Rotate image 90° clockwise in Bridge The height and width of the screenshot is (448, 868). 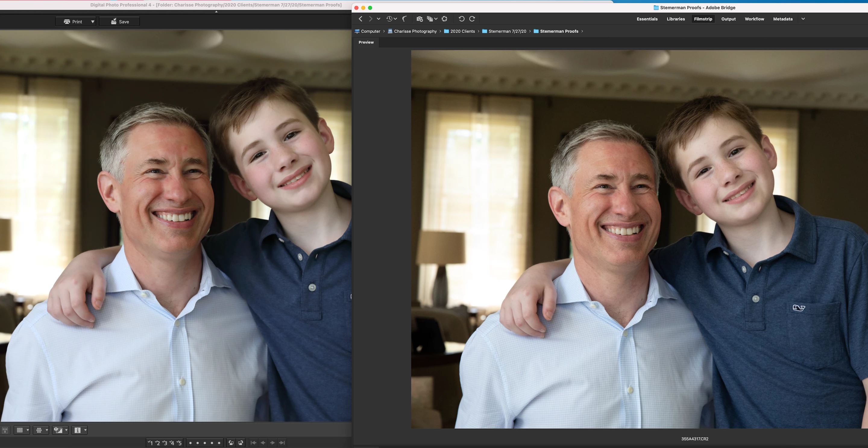point(472,19)
